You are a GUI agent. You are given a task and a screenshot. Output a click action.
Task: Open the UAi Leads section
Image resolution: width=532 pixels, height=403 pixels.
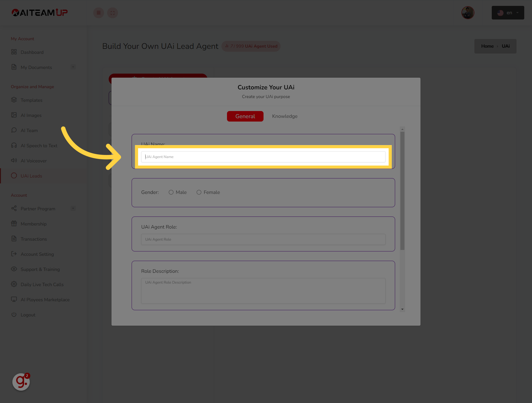coord(31,176)
